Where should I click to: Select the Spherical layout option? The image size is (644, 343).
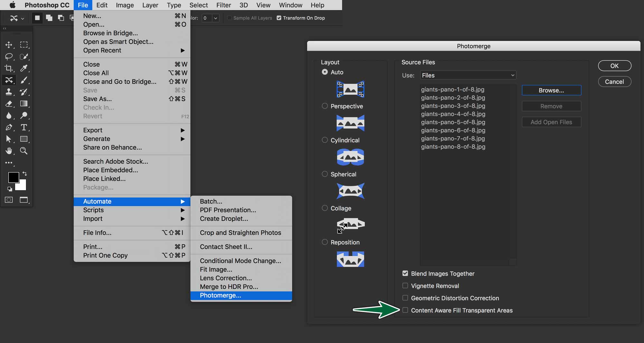point(325,174)
